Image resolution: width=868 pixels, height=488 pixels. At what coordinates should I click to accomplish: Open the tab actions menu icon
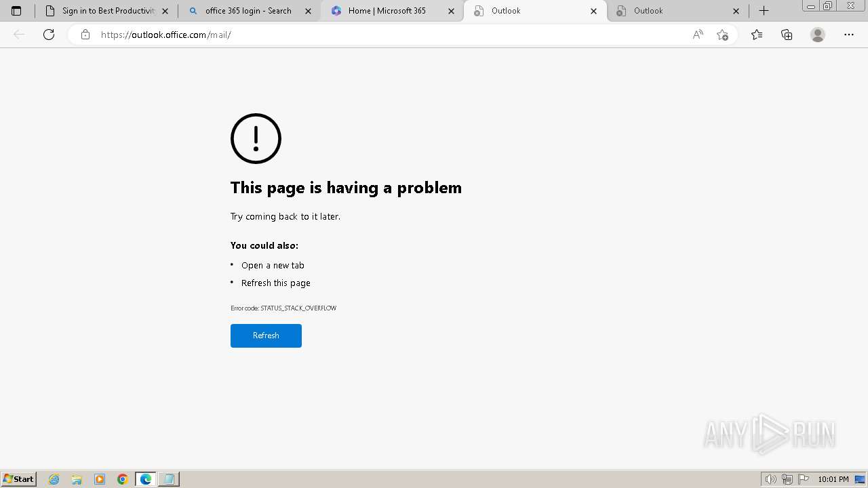16,11
